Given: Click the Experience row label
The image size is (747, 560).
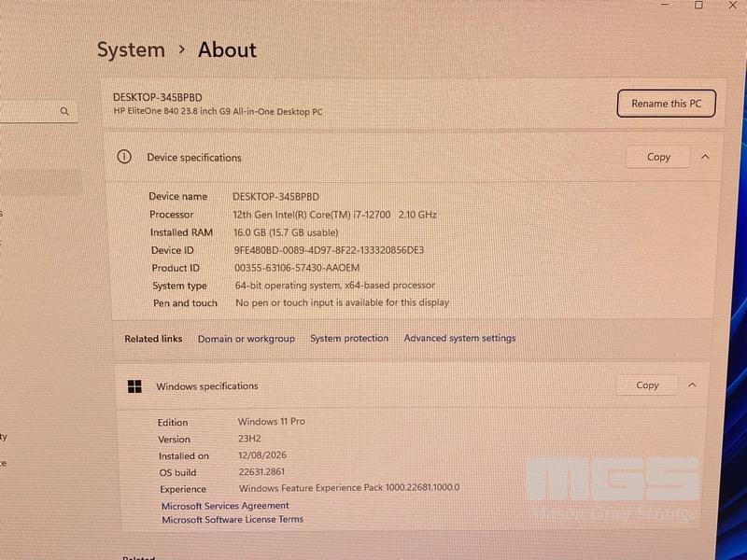Looking at the screenshot, I should click(x=183, y=489).
